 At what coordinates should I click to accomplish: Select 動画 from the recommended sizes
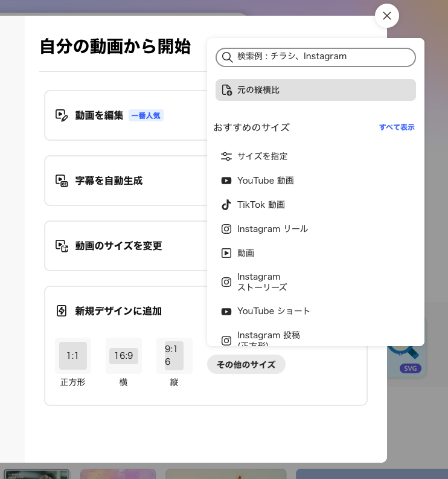pos(246,253)
